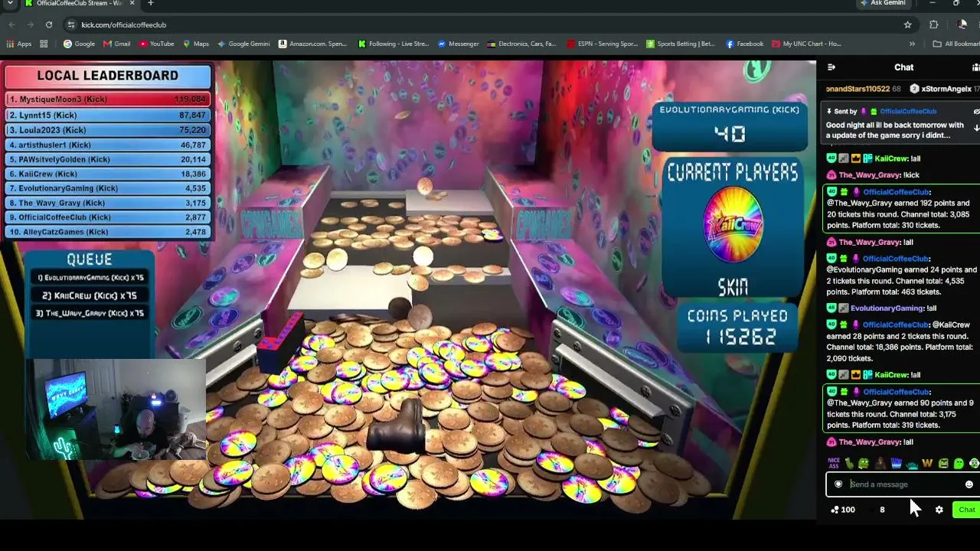Insert the blue fries emote
This screenshot has height=551, width=980.
click(896, 463)
